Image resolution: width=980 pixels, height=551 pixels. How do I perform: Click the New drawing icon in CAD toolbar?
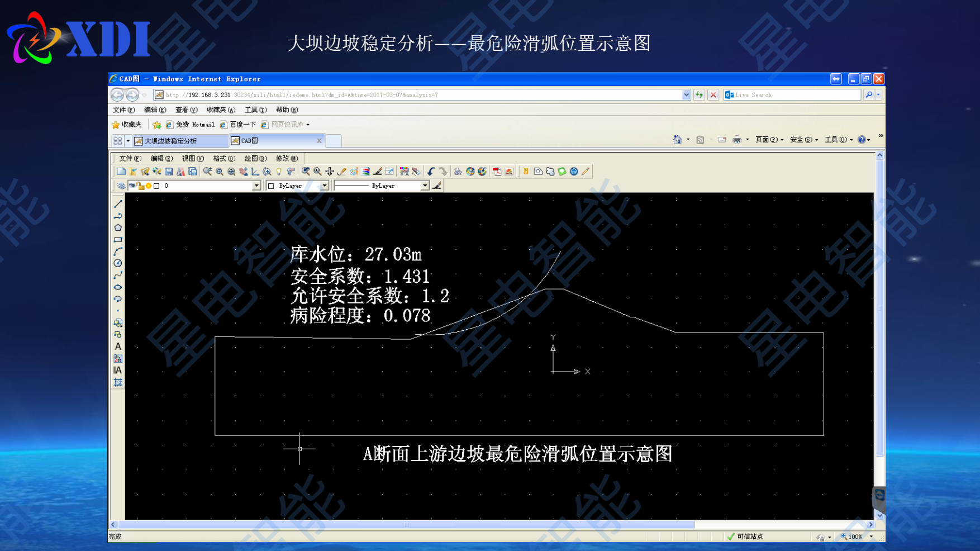(121, 172)
